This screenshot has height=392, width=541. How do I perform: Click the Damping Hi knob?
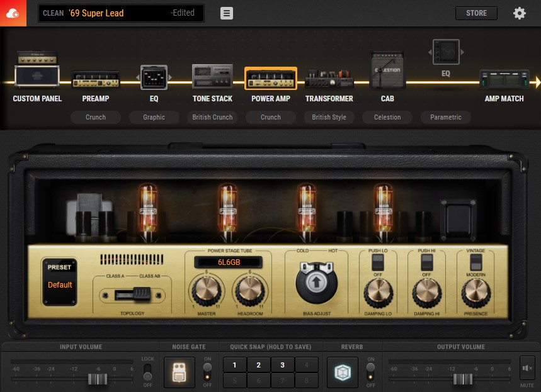(x=427, y=293)
